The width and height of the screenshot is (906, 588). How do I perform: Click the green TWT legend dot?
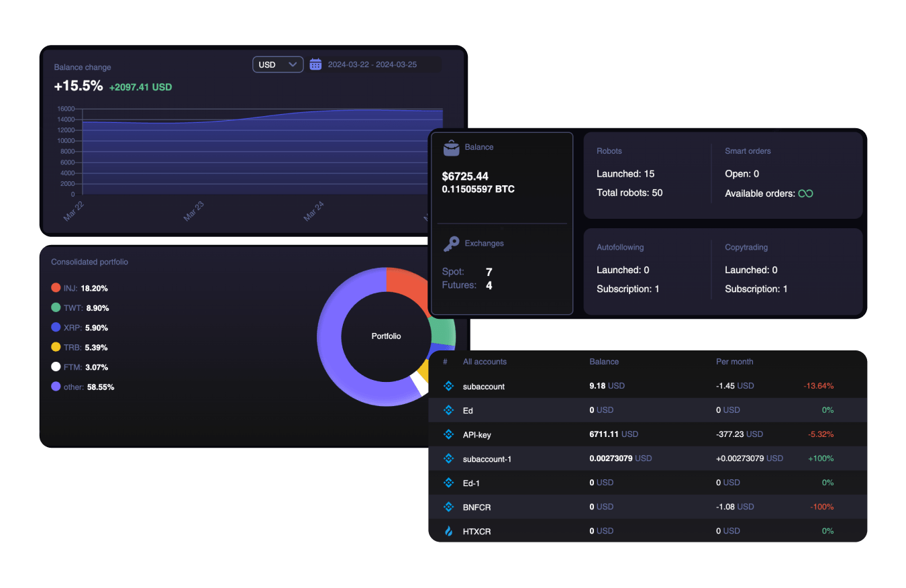click(x=56, y=307)
